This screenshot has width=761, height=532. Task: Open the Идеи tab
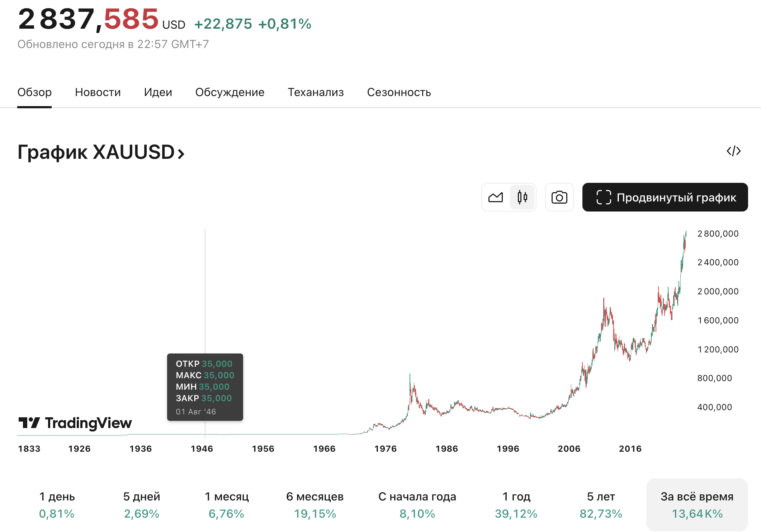[x=158, y=92]
